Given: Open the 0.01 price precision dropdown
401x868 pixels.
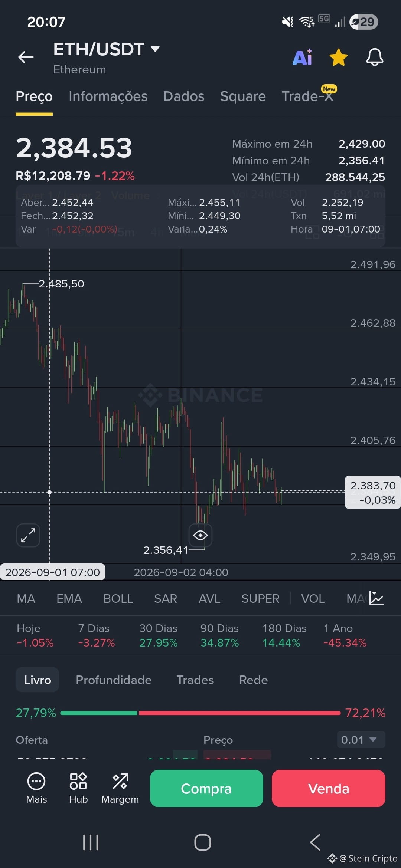Looking at the screenshot, I should pyautogui.click(x=361, y=740).
